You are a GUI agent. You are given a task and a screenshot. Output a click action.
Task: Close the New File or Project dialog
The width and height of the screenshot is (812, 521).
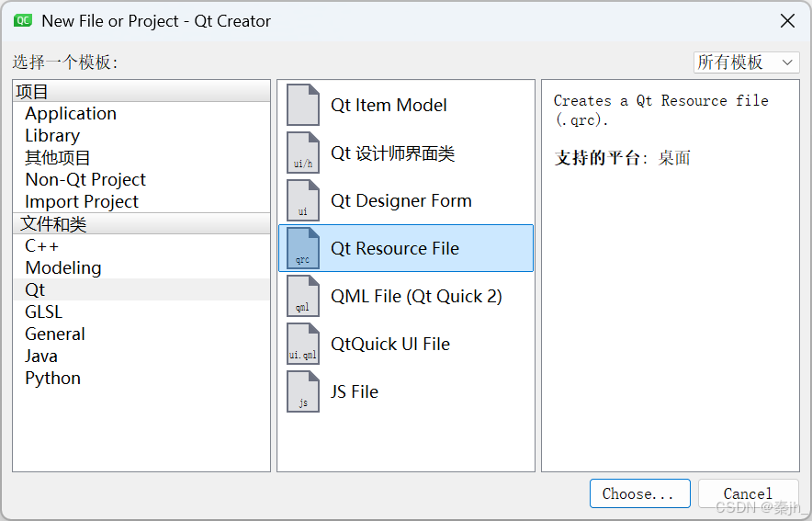(788, 21)
